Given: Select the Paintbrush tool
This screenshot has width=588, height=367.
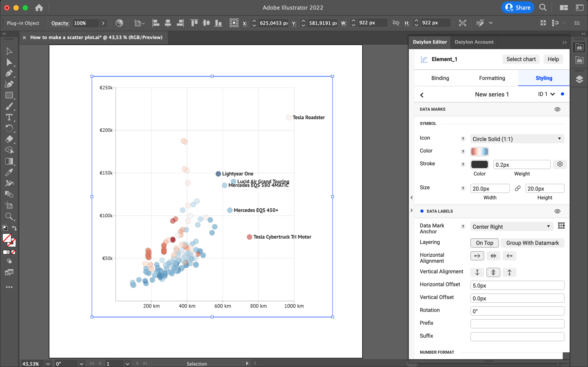Looking at the screenshot, I should pos(9,106).
